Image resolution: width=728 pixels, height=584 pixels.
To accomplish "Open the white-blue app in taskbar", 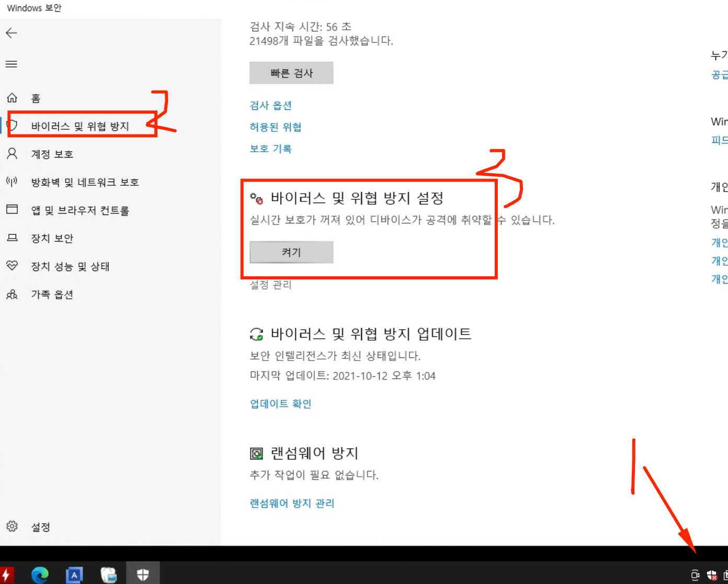I will click(108, 575).
